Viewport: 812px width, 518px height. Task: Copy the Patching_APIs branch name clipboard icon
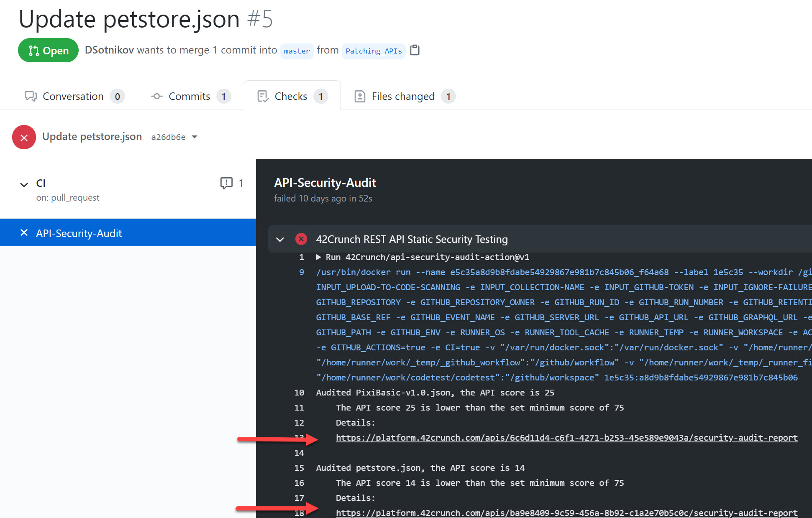click(x=415, y=50)
